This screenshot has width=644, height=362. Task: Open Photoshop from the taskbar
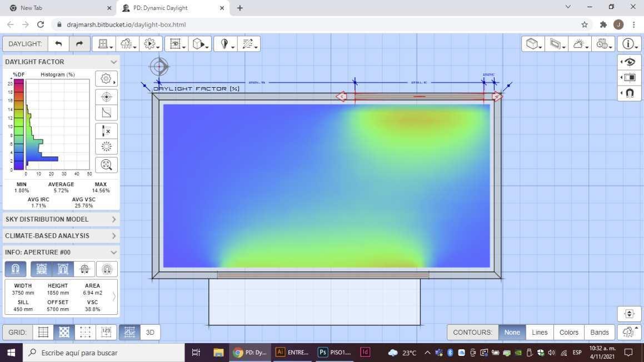tap(335, 353)
